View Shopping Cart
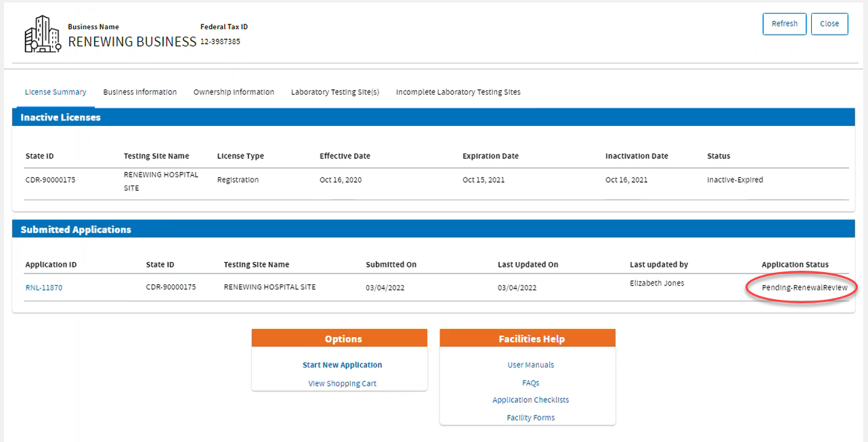868x442 pixels. (x=342, y=383)
